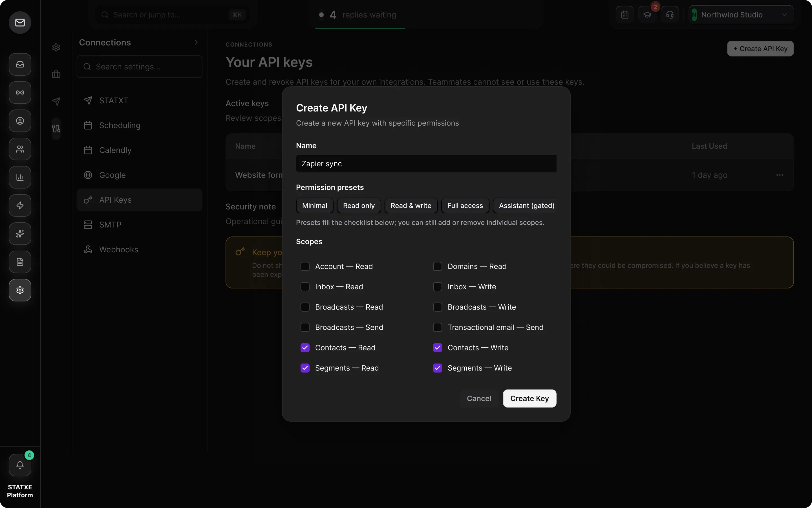This screenshot has height=508, width=812.
Task: Apply the Read only permission preset
Action: [359, 206]
